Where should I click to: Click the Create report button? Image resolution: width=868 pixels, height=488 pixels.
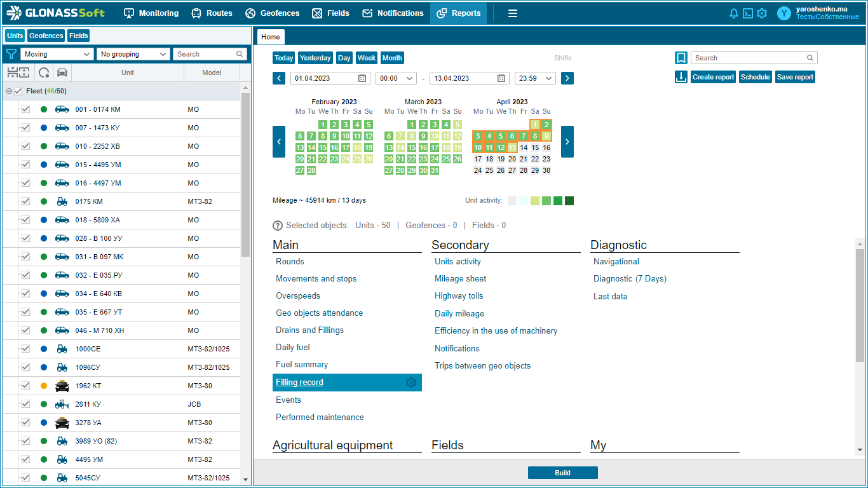tap(713, 77)
